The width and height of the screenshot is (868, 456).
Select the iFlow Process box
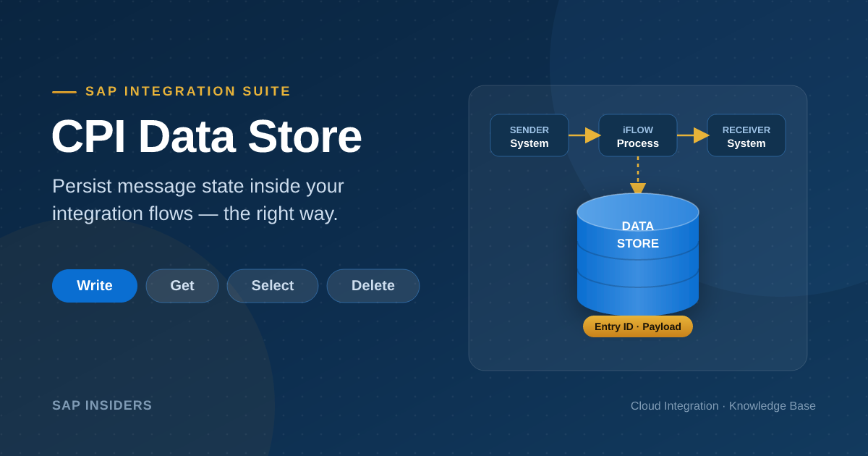[x=638, y=135]
